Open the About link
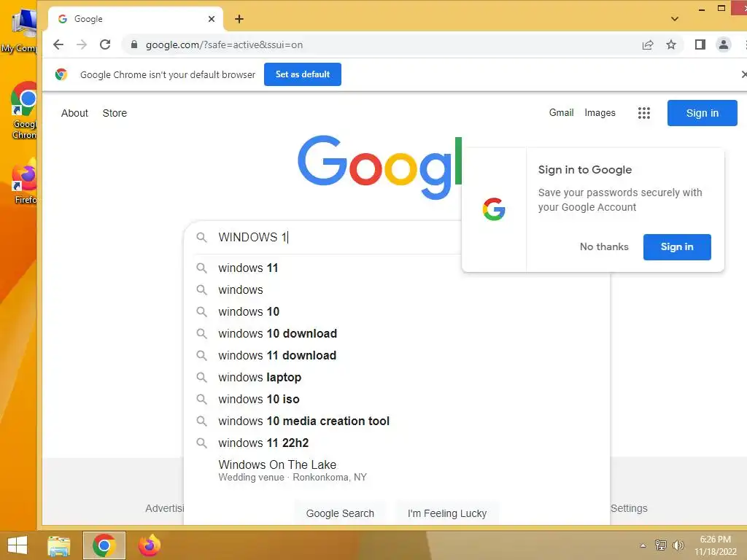 coord(74,113)
